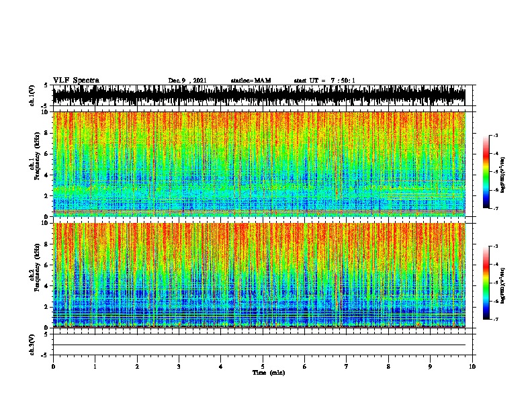Click the "7" tick on the time axis
This screenshot has height=411, width=532.
347,367
